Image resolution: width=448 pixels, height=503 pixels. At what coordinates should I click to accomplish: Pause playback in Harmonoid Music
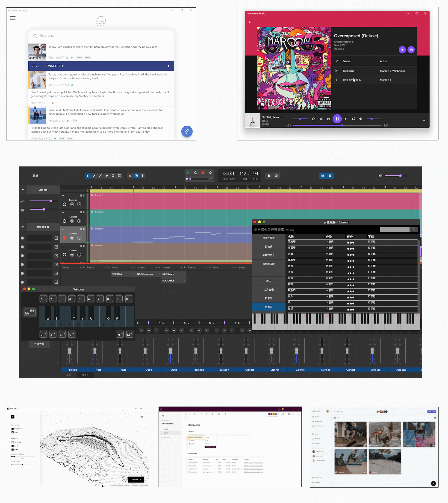337,119
